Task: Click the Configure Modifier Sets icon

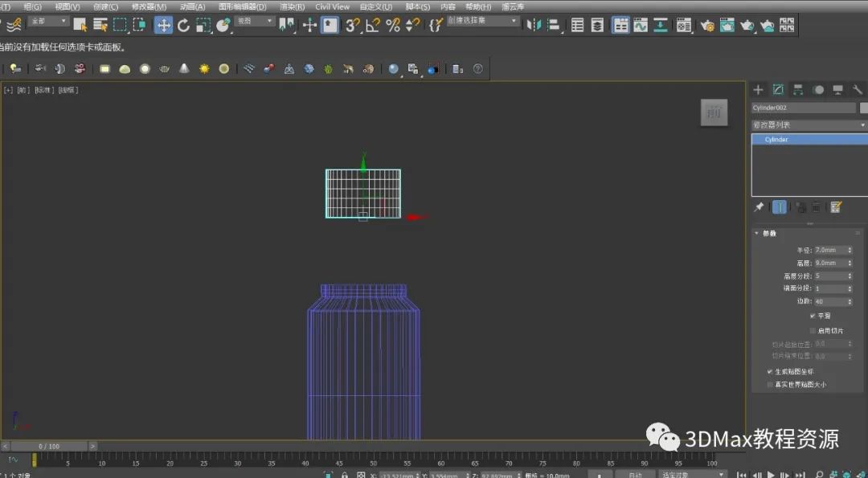Action: tap(836, 207)
